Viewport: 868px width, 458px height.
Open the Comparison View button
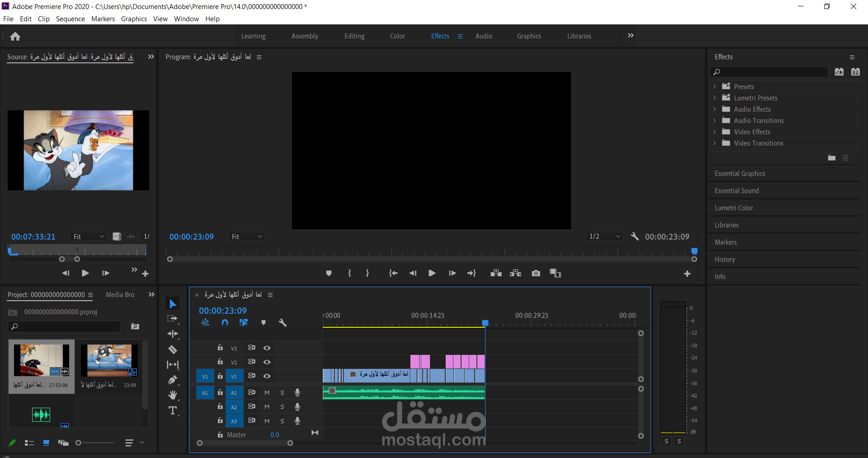point(555,273)
